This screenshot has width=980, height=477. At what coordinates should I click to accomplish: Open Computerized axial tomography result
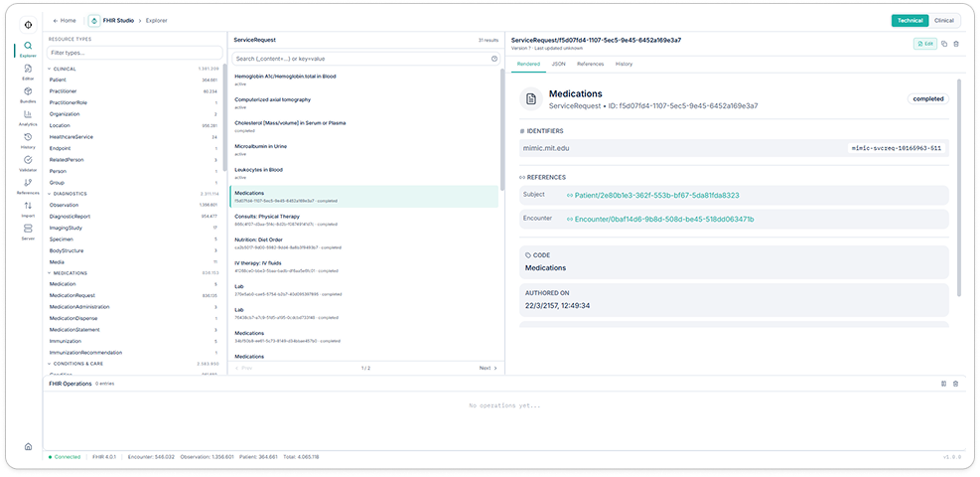[364, 102]
